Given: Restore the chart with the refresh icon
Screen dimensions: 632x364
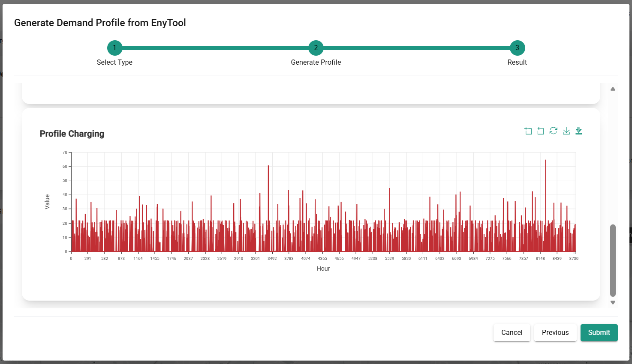Looking at the screenshot, I should (554, 131).
